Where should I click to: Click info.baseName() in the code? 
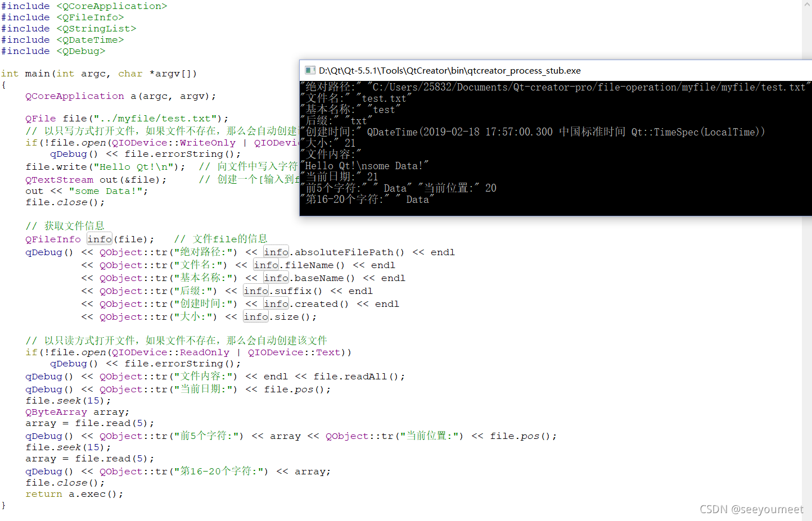coord(309,278)
